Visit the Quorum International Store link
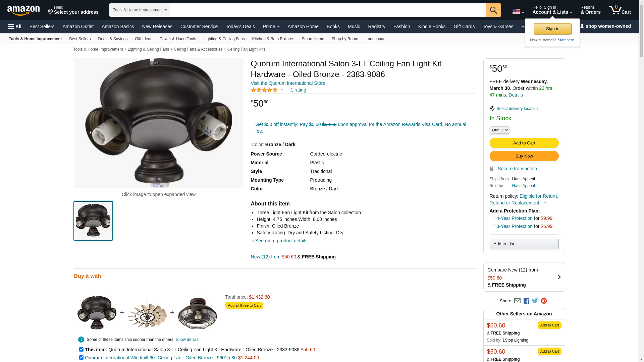Viewport: 644px width, 362px height. [x=288, y=83]
